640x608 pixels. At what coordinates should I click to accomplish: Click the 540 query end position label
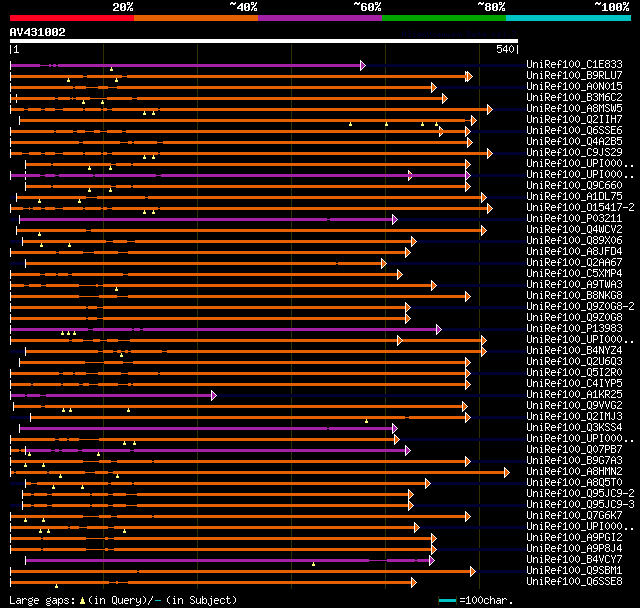(505, 49)
